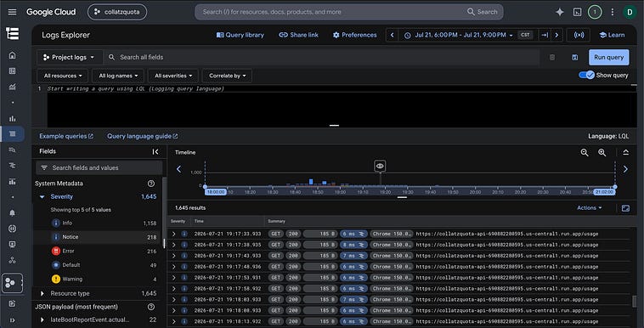
Task: Open results Actions dropdown
Action: pyautogui.click(x=589, y=208)
